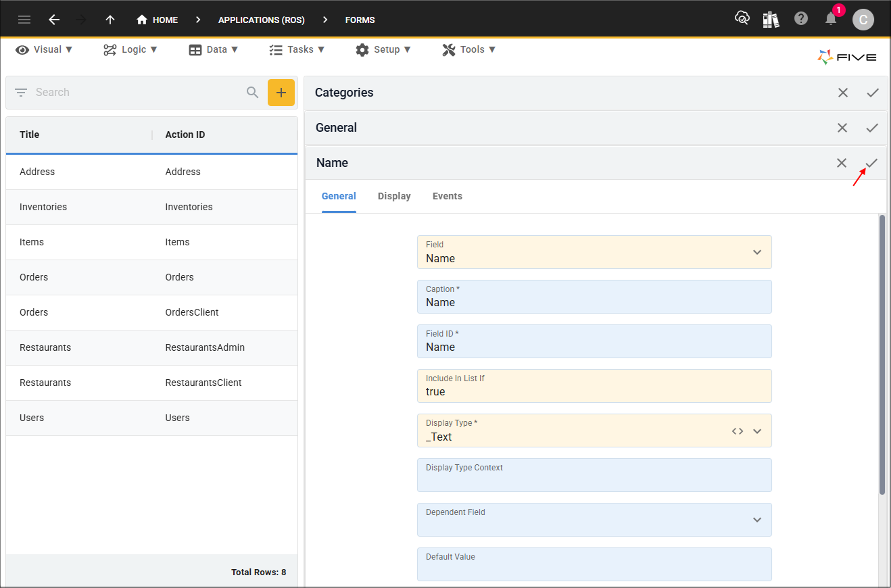
Task: Open the documentation books icon
Action: click(x=771, y=19)
